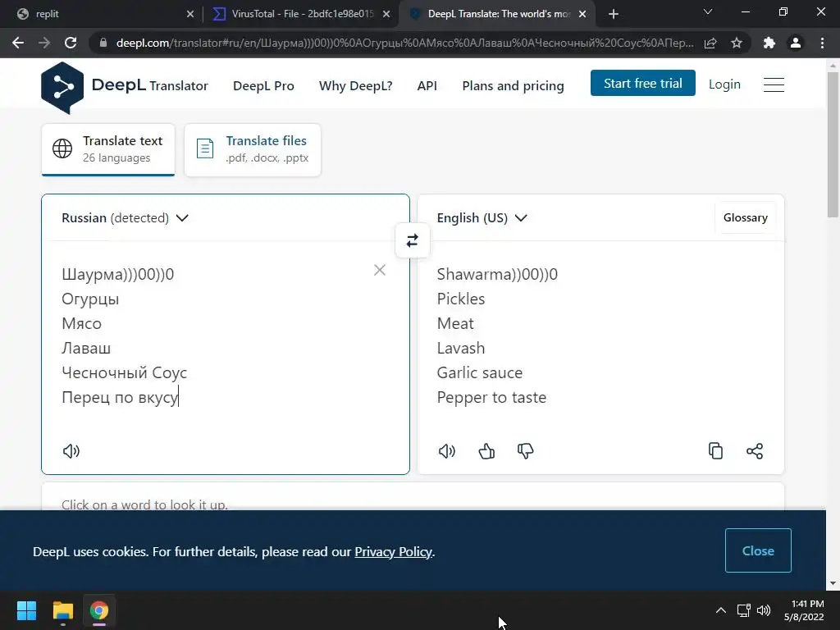
Task: Reload the page
Action: 71,43
